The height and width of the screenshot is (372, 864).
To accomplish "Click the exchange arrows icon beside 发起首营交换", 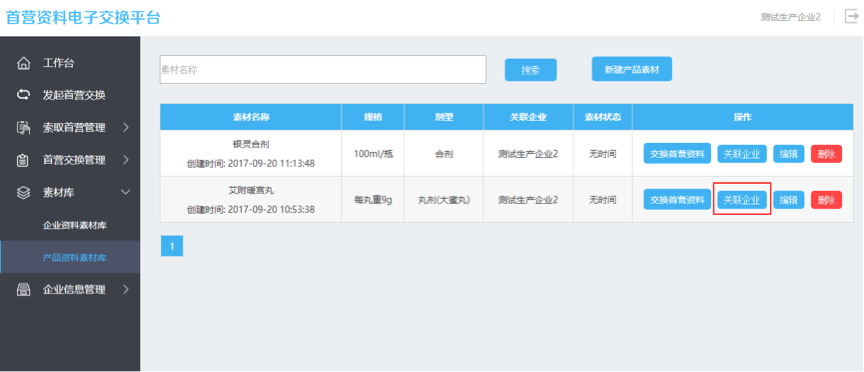I will [23, 95].
